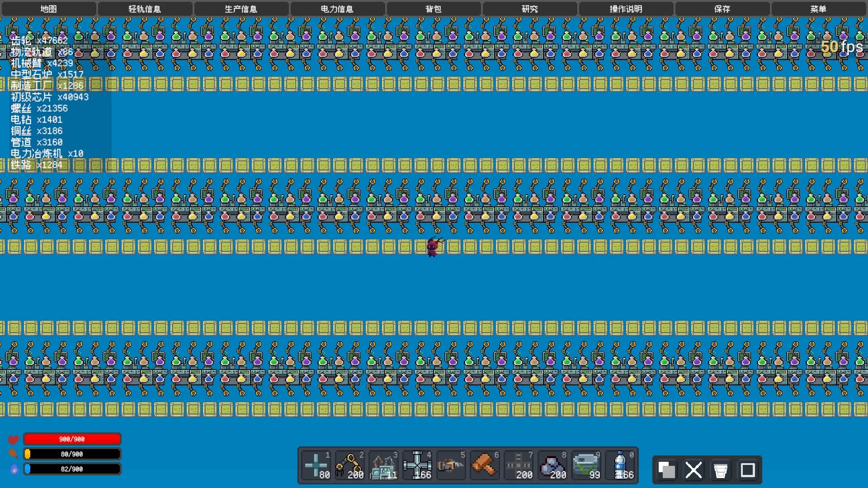Select the metal basin in slot 9
The width and height of the screenshot is (868, 488).
586,465
